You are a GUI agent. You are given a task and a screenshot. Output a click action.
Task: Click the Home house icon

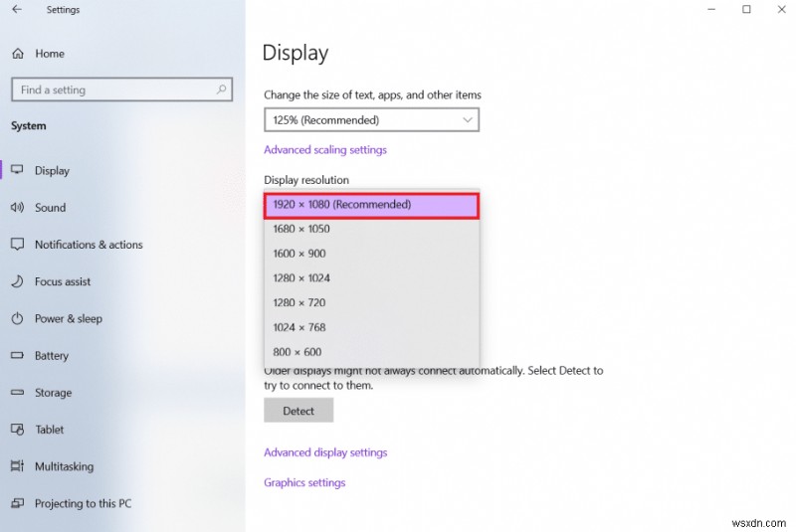tap(18, 54)
